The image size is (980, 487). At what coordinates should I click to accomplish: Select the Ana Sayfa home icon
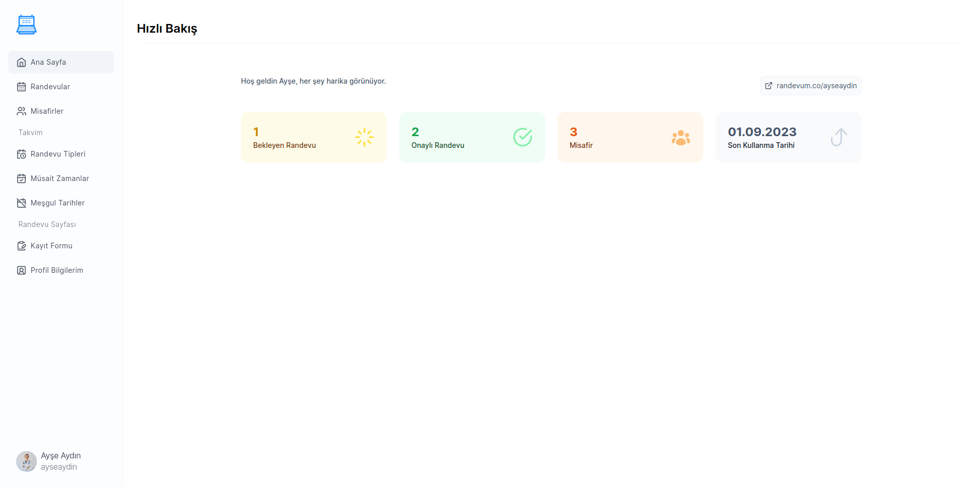pos(21,62)
